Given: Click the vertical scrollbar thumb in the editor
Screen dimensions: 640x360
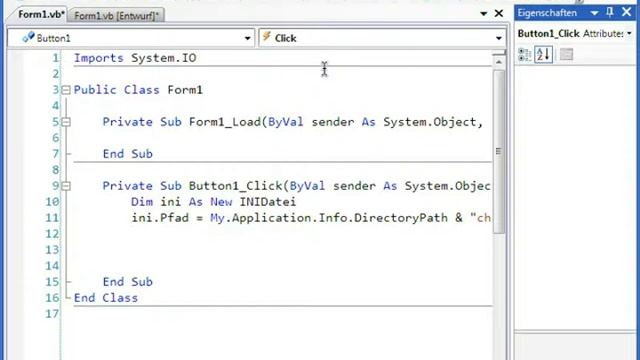Looking at the screenshot, I should coord(498,151).
